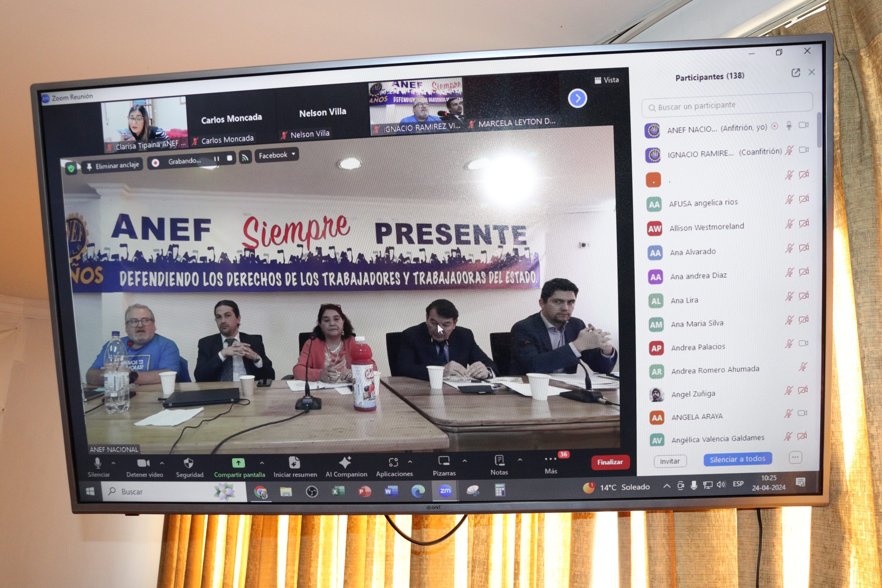Viewport: 882px width, 588px height.
Task: Pause the Grabando recording
Action: [216, 159]
